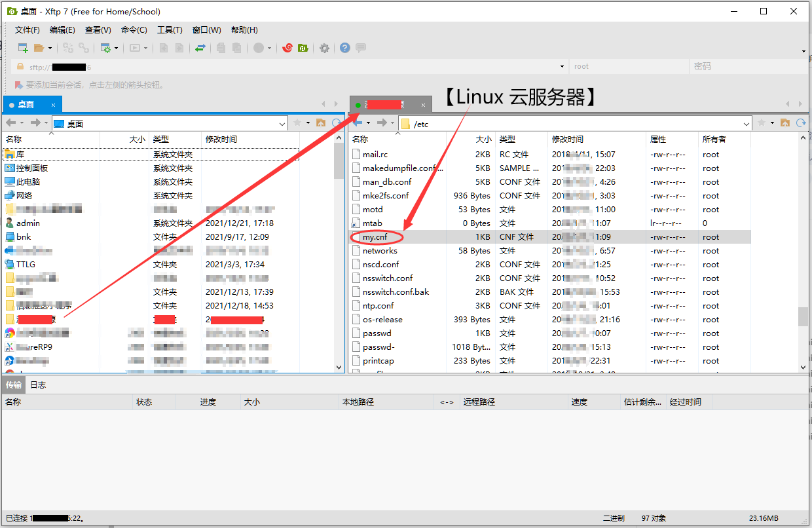The image size is (812, 528).
Task: Open the 编辑(E) menu
Action: pos(62,30)
